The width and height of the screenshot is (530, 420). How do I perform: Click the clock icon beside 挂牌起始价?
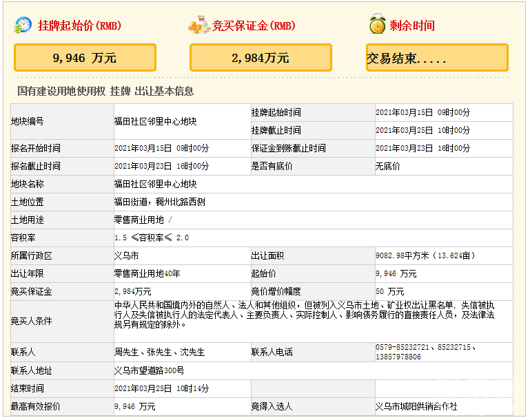click(23, 25)
